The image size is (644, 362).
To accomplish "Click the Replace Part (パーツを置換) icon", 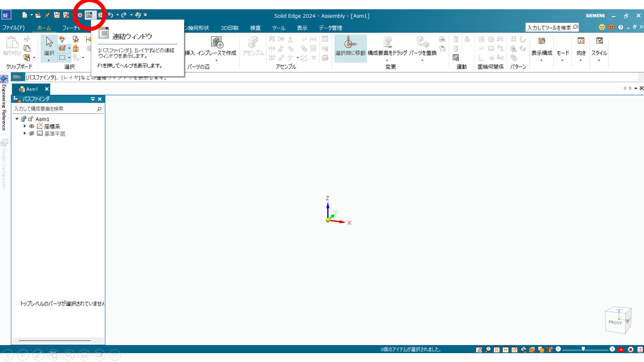I will [422, 43].
